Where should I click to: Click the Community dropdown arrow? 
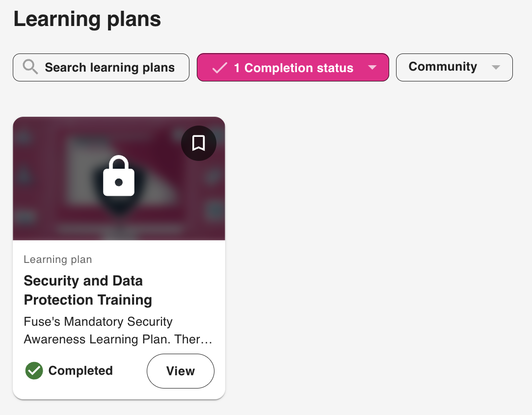coord(496,67)
